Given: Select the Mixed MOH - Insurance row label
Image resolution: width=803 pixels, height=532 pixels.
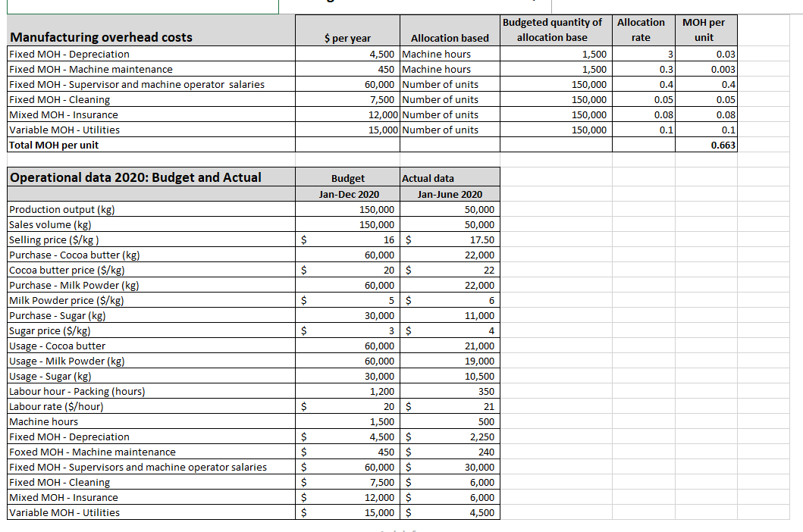Looking at the screenshot, I should coord(61,114).
